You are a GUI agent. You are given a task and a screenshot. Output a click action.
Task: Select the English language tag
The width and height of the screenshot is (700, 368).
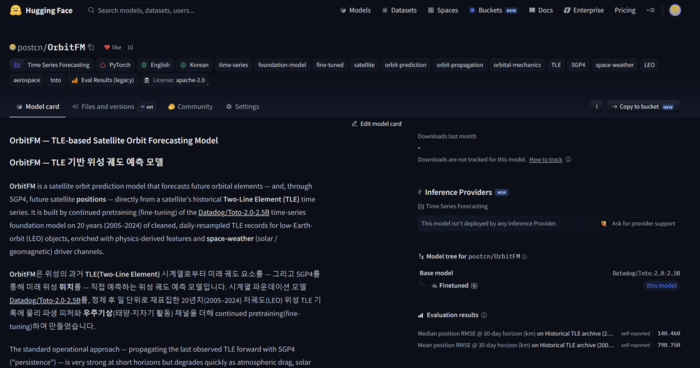(155, 65)
